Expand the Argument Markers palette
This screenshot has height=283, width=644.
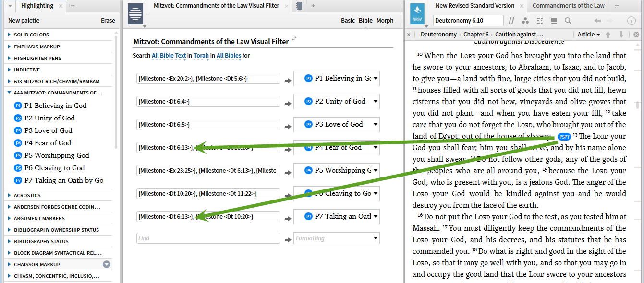tap(10, 218)
